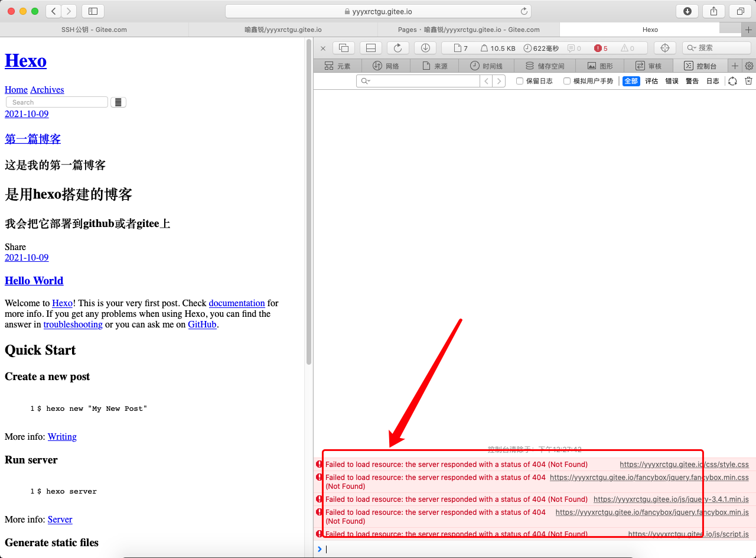The width and height of the screenshot is (756, 558).
Task: Reload page from inspector toolbar
Action: pos(397,48)
